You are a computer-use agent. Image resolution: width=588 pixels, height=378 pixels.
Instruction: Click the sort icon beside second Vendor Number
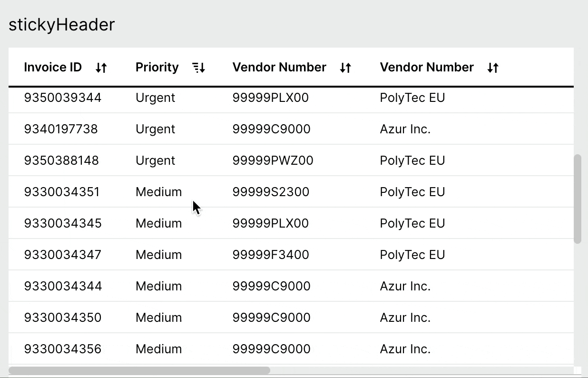coord(493,68)
